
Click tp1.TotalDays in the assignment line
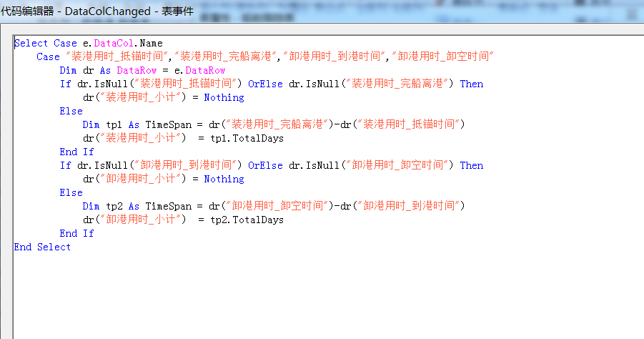pos(247,138)
